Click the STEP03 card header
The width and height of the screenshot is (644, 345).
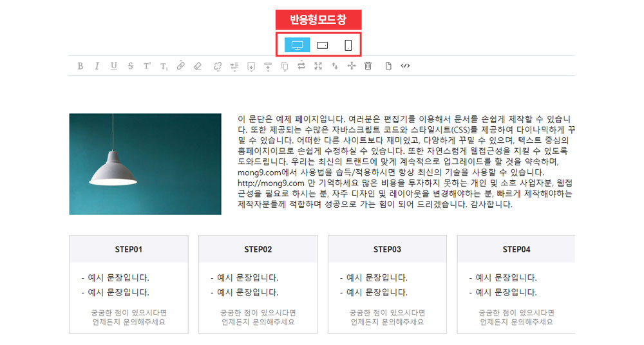tap(387, 249)
